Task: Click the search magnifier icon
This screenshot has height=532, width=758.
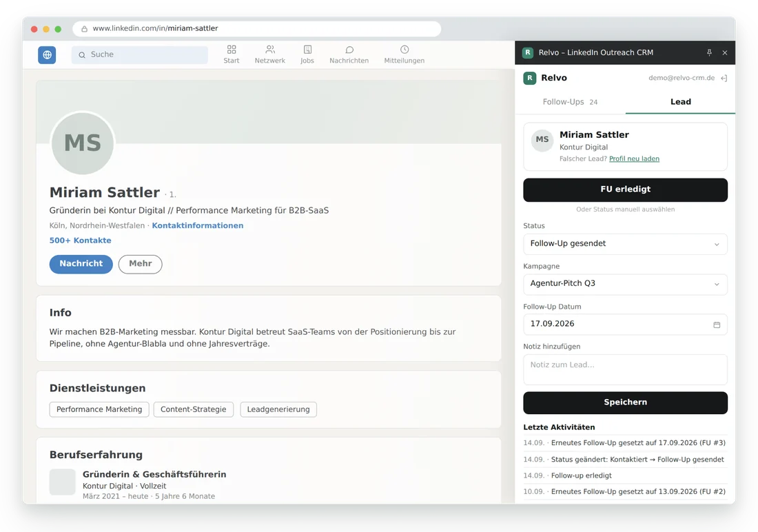Action: click(x=82, y=55)
